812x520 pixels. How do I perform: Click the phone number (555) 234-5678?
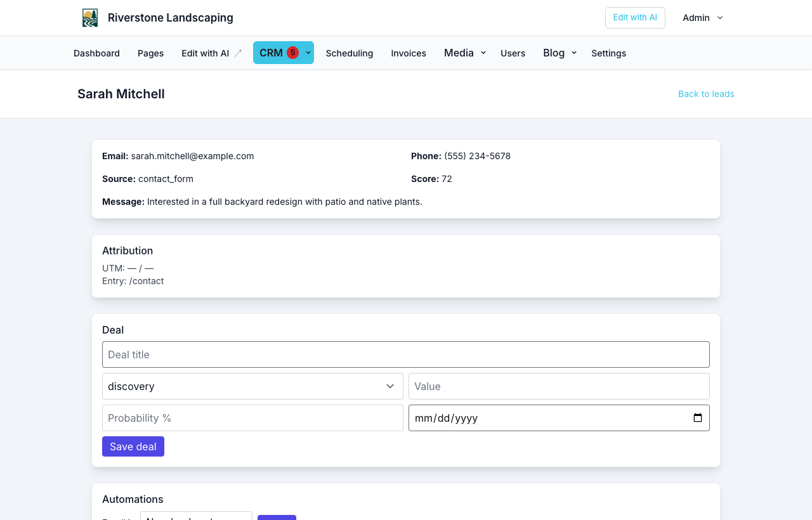click(x=477, y=156)
